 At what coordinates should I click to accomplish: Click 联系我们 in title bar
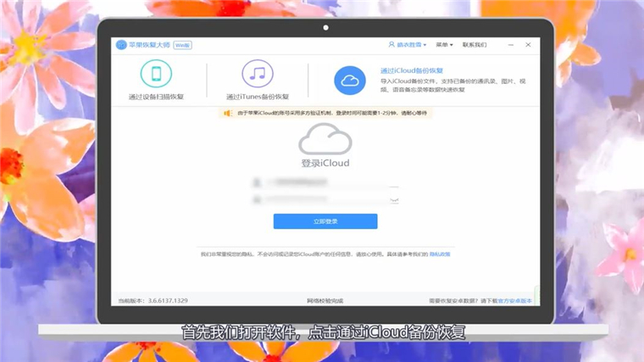[475, 45]
